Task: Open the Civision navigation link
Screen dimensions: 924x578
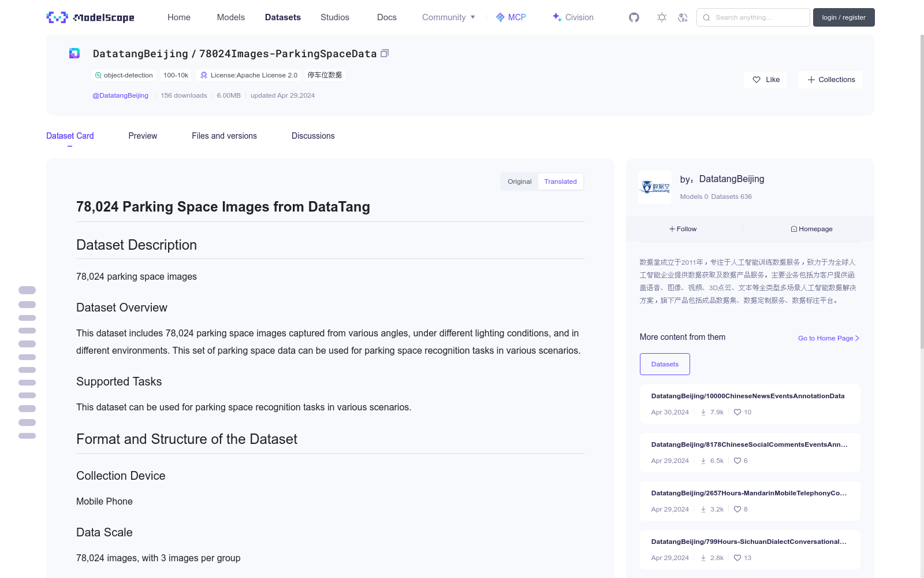Action: pyautogui.click(x=573, y=17)
